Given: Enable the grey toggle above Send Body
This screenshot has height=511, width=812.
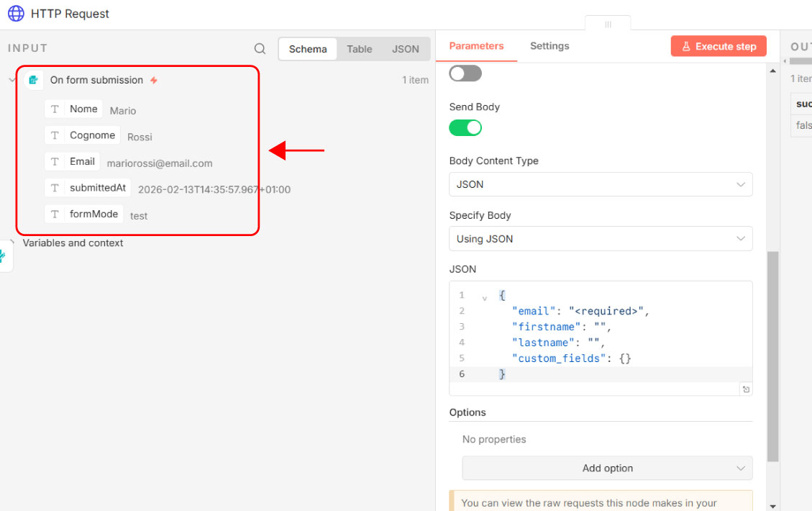Looking at the screenshot, I should pos(465,73).
